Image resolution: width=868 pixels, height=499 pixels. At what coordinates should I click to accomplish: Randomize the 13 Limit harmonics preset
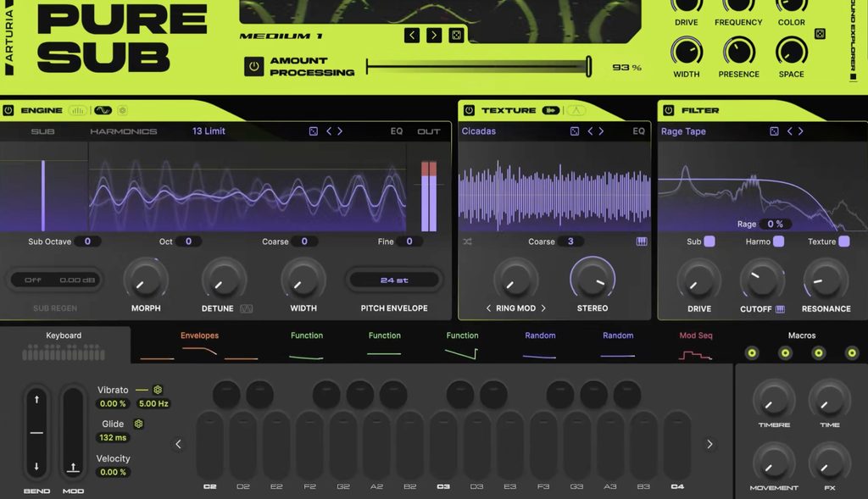click(x=314, y=131)
